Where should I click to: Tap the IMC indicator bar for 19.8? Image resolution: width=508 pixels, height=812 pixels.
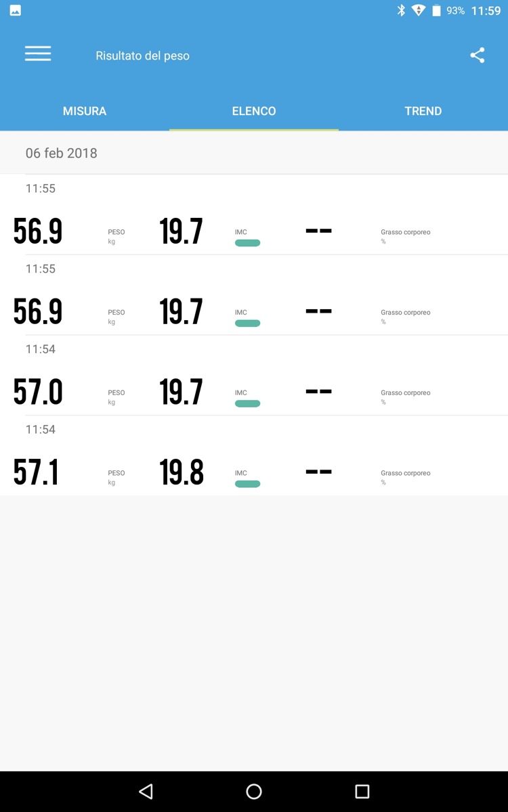247,484
